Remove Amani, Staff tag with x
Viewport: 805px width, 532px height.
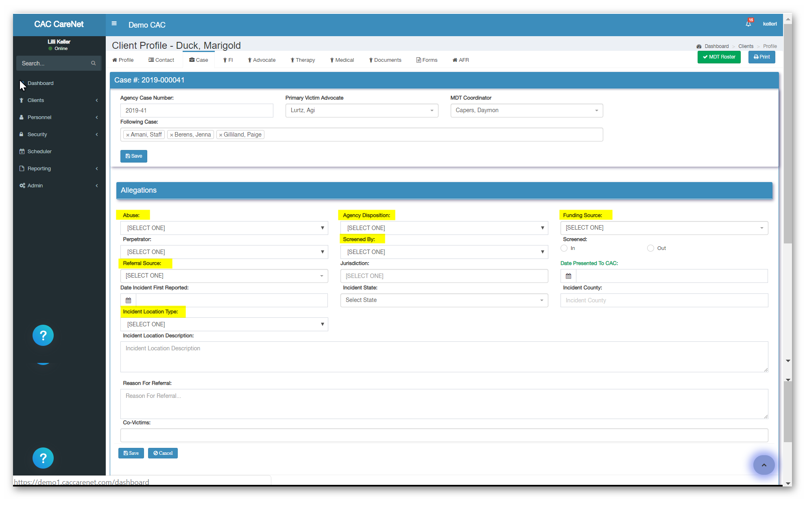tap(128, 135)
